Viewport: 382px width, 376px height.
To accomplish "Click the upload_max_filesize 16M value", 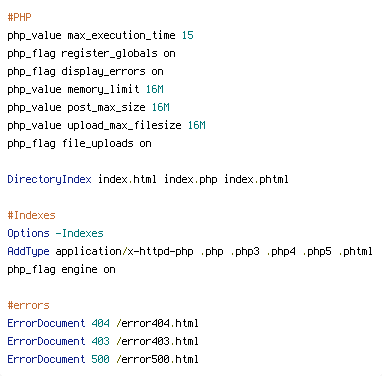I will (x=197, y=125).
